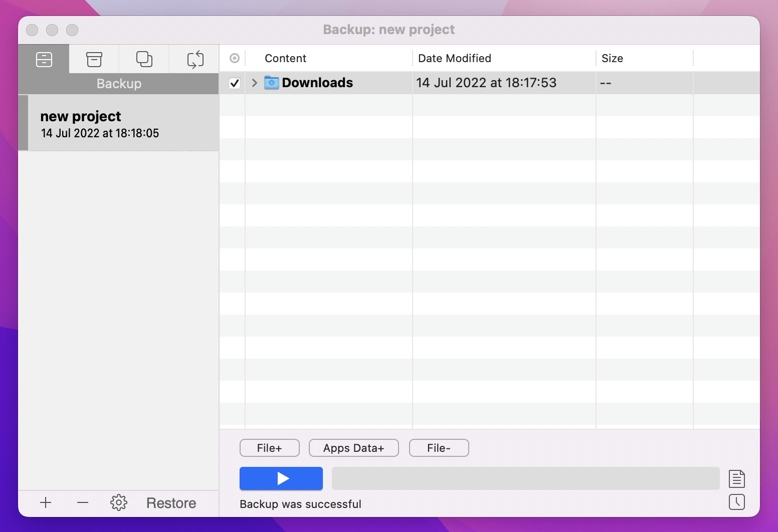778x532 pixels.
Task: Uncheck the Downloads backup item
Action: (234, 83)
